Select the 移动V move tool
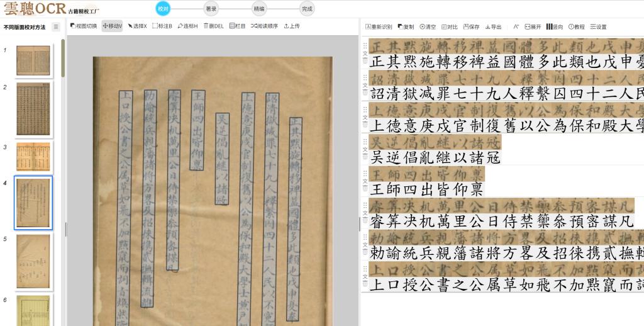The image size is (644, 326). point(112,26)
